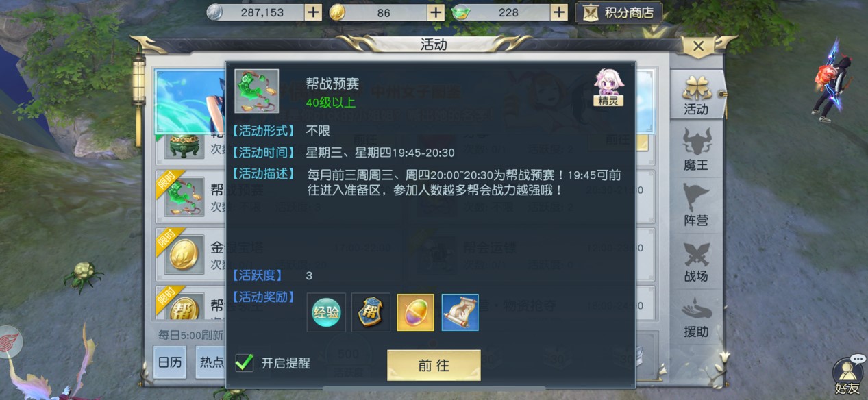Switch to the 阵营 faction tab
868x400 pixels.
696,205
